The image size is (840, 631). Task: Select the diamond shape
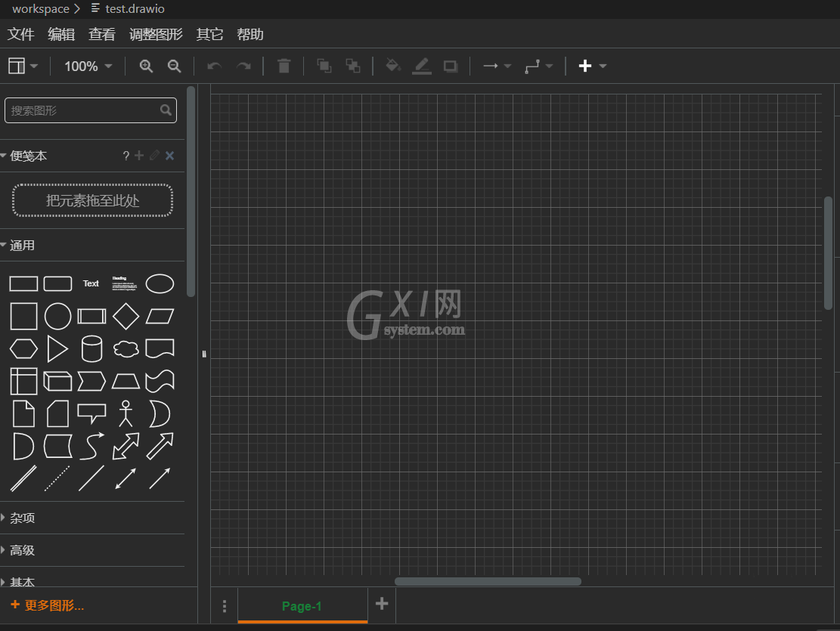click(126, 316)
